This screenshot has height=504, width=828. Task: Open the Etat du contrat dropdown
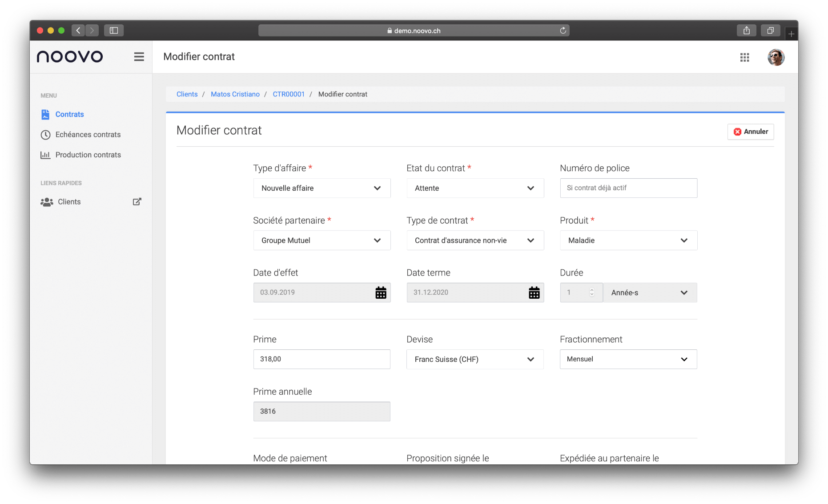475,188
